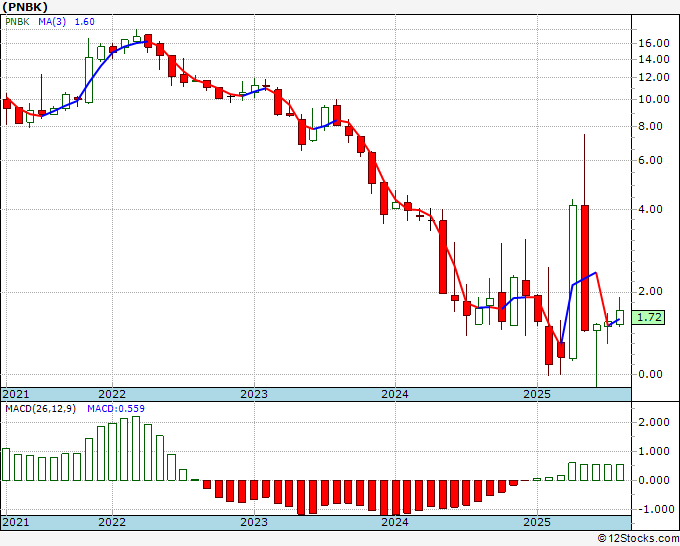Click the 16.00 price axis label

tap(654, 43)
